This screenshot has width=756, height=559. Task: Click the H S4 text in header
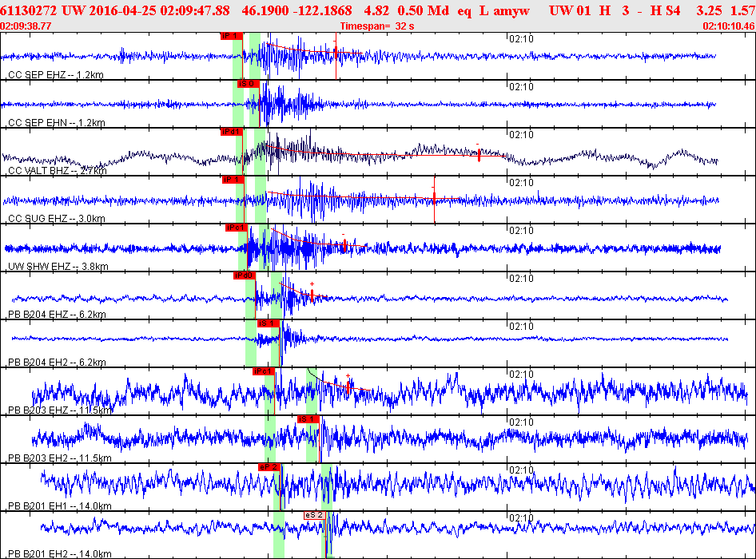[x=665, y=10]
